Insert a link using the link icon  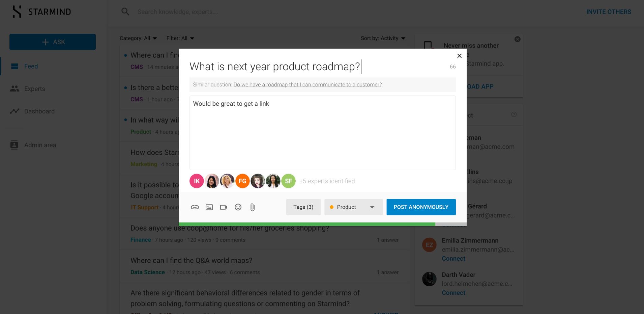pyautogui.click(x=195, y=207)
